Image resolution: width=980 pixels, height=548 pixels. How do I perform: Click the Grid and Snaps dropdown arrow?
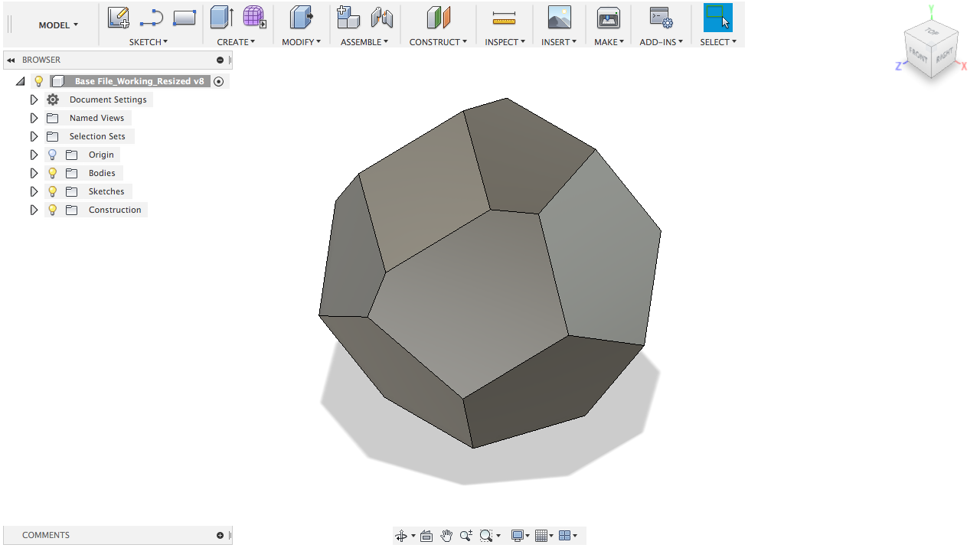click(552, 536)
